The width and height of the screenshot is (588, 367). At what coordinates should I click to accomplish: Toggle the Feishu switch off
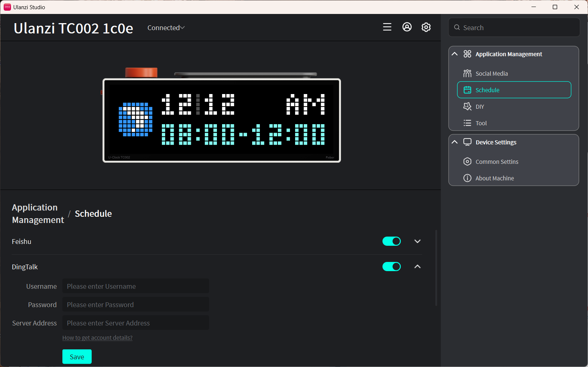click(392, 241)
